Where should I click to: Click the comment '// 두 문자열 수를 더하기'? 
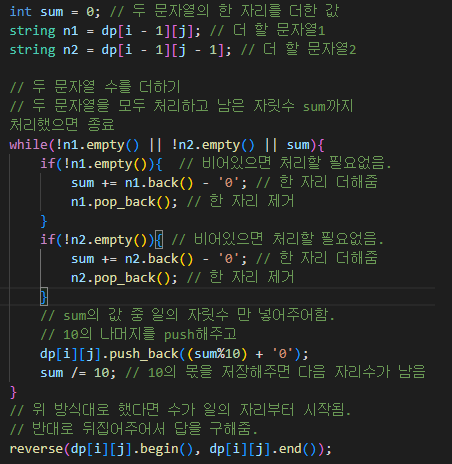(x=95, y=87)
